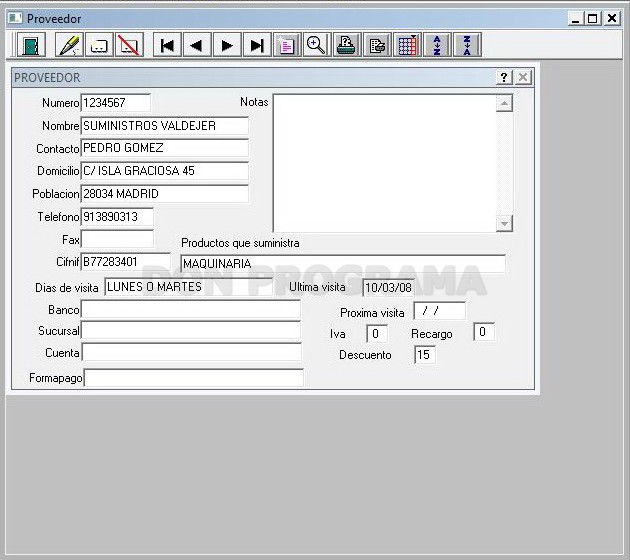Click the printer icon in toolbar
The height and width of the screenshot is (560, 630).
click(x=347, y=45)
